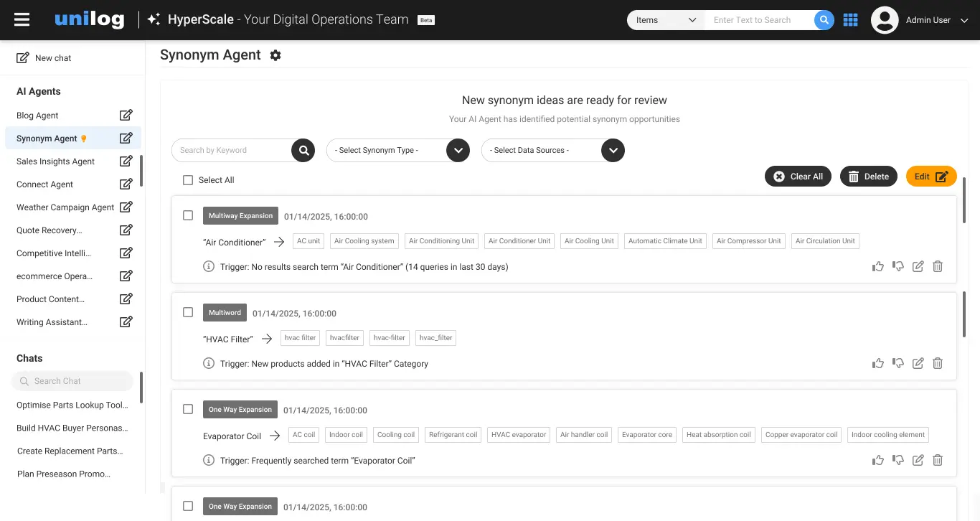Open chat Optimise Parts Lookup Tool
This screenshot has width=980, height=521.
point(72,405)
